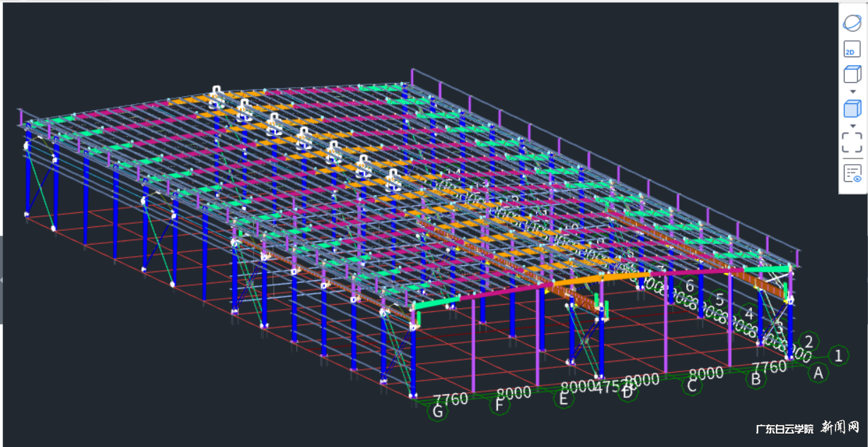868x447 pixels.
Task: Click the 7760 dimension between G and F
Action: (451, 400)
